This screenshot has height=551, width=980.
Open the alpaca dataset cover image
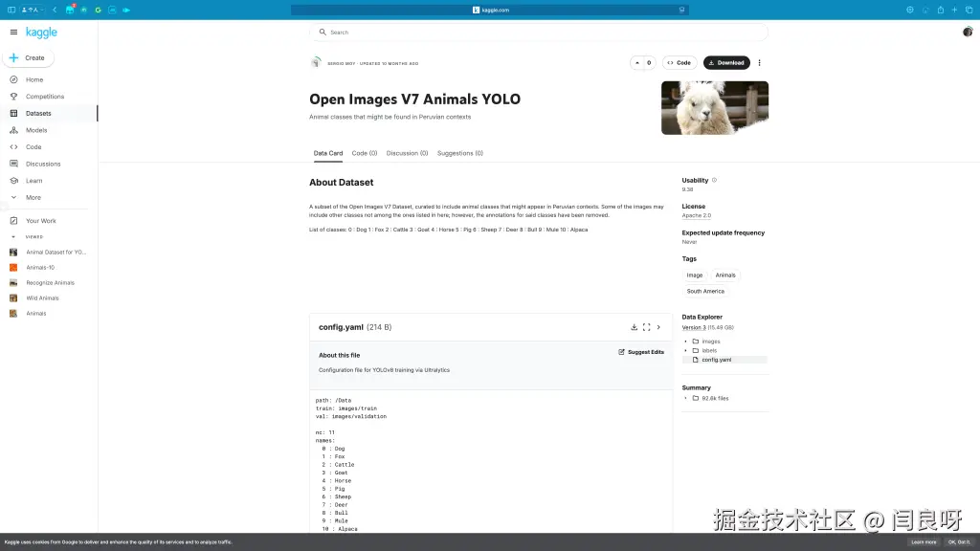[714, 107]
